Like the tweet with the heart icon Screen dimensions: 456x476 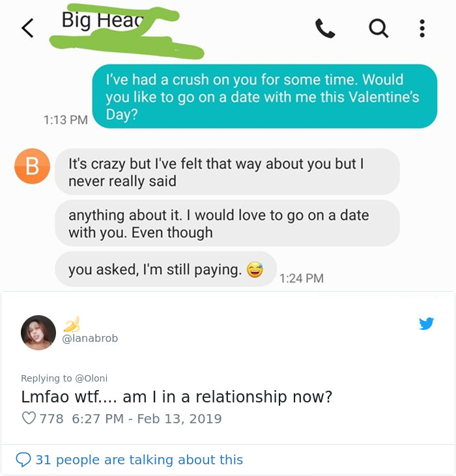[x=29, y=419]
